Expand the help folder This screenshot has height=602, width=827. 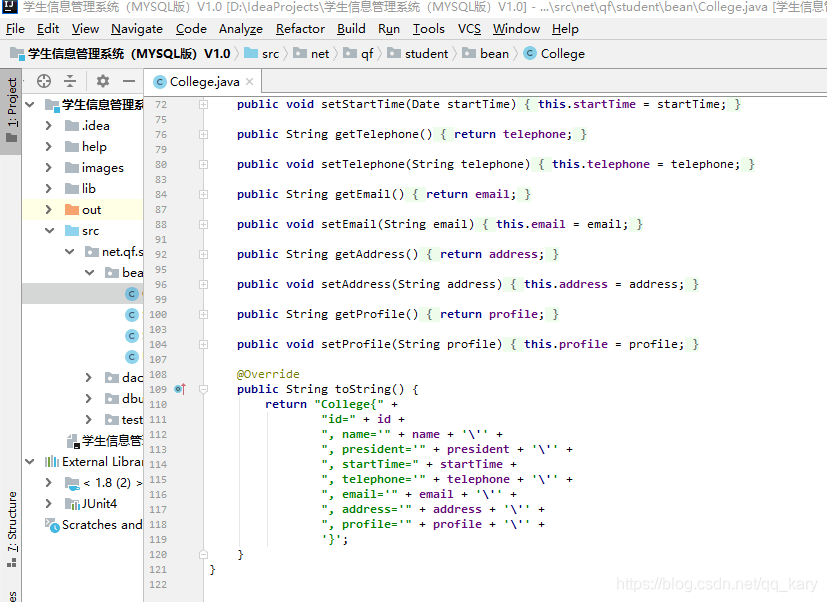[49, 147]
